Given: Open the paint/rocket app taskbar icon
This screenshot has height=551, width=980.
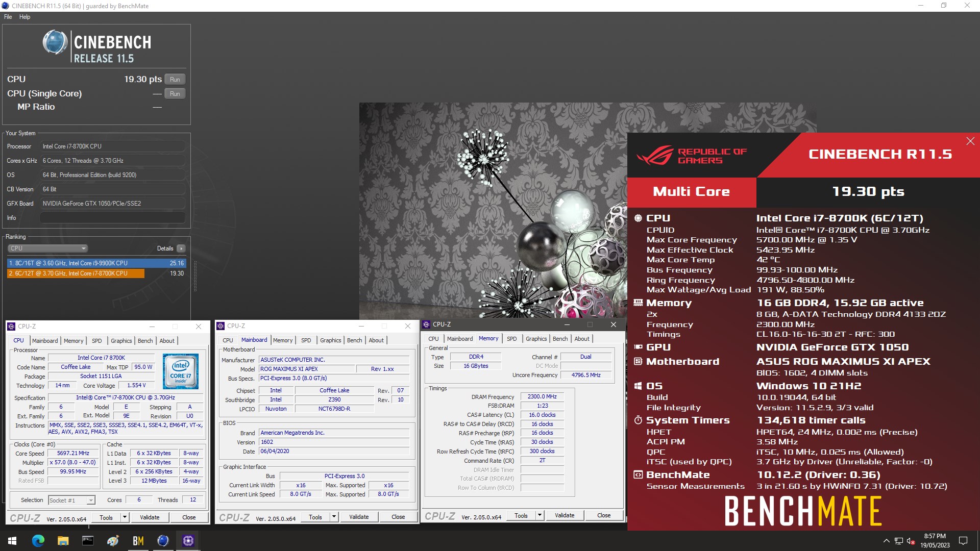Looking at the screenshot, I should (x=113, y=541).
